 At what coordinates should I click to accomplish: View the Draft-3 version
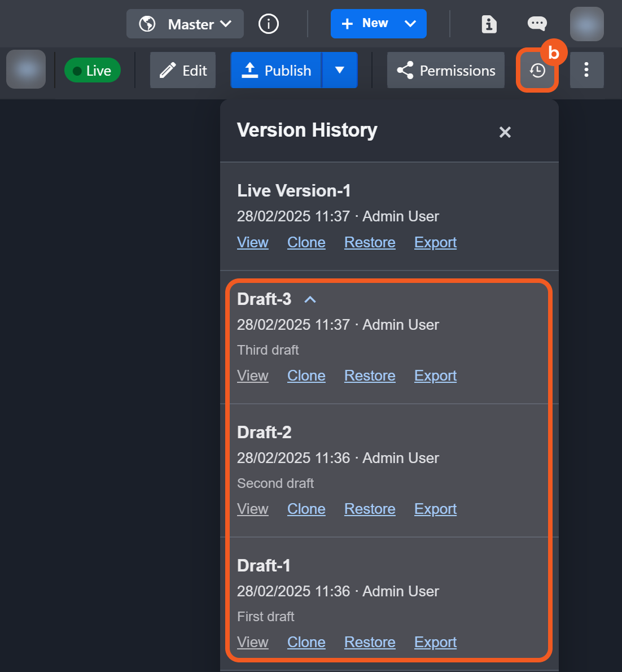(252, 376)
